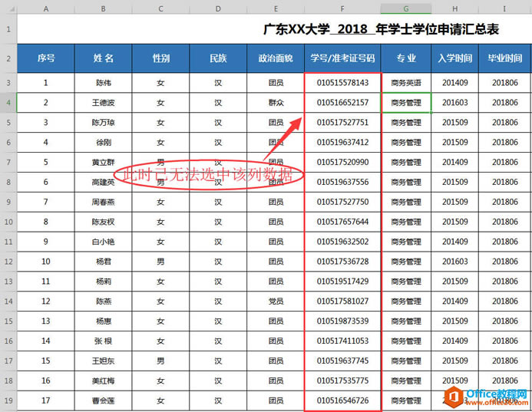Click the 学号/准考证号码 header cell
Viewport: 532px width, 412px height.
pyautogui.click(x=342, y=58)
